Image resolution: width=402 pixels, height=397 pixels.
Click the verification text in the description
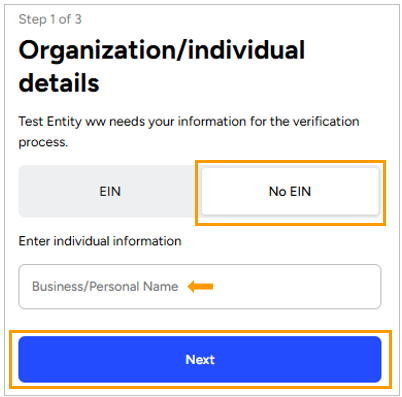(x=326, y=121)
